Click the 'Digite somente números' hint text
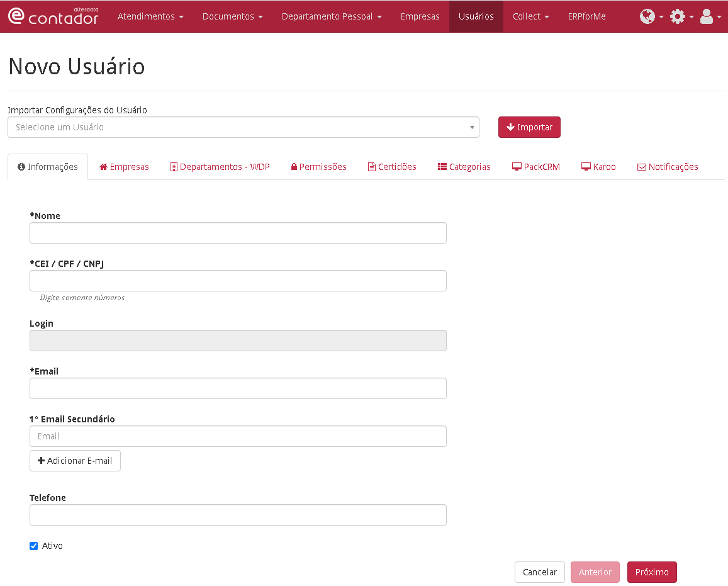The height and width of the screenshot is (586, 728). pyautogui.click(x=82, y=298)
